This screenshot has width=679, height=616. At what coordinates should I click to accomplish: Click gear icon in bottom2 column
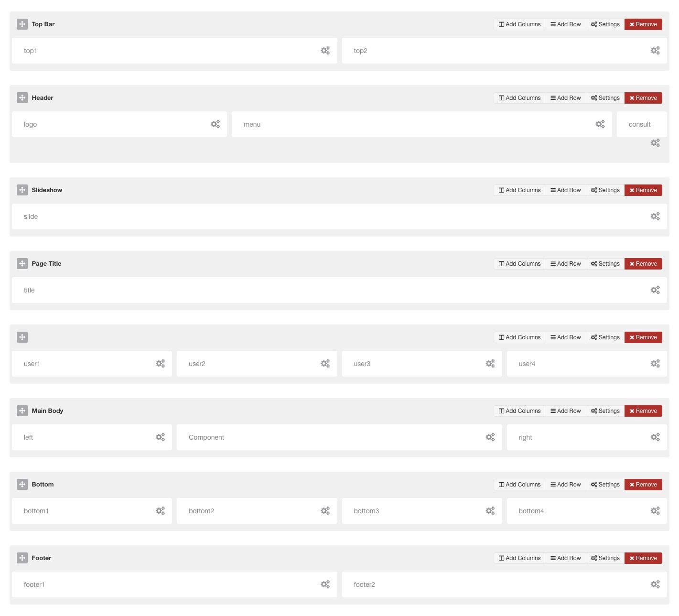pos(325,511)
